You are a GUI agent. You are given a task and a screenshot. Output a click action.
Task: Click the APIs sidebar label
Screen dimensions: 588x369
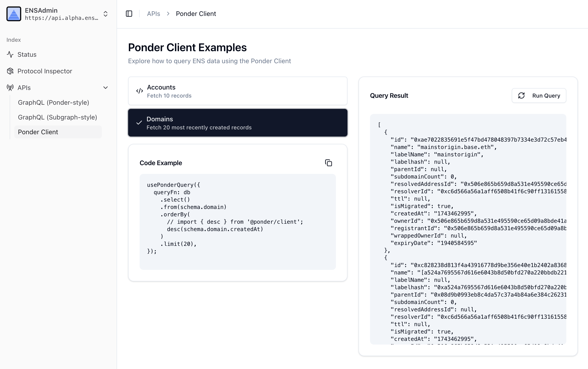pyautogui.click(x=24, y=88)
